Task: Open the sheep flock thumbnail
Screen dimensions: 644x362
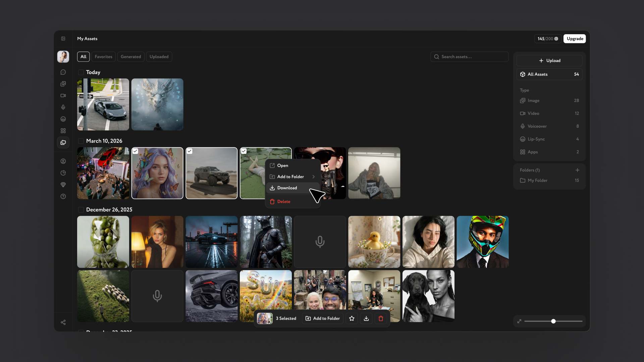Action: pos(103,296)
